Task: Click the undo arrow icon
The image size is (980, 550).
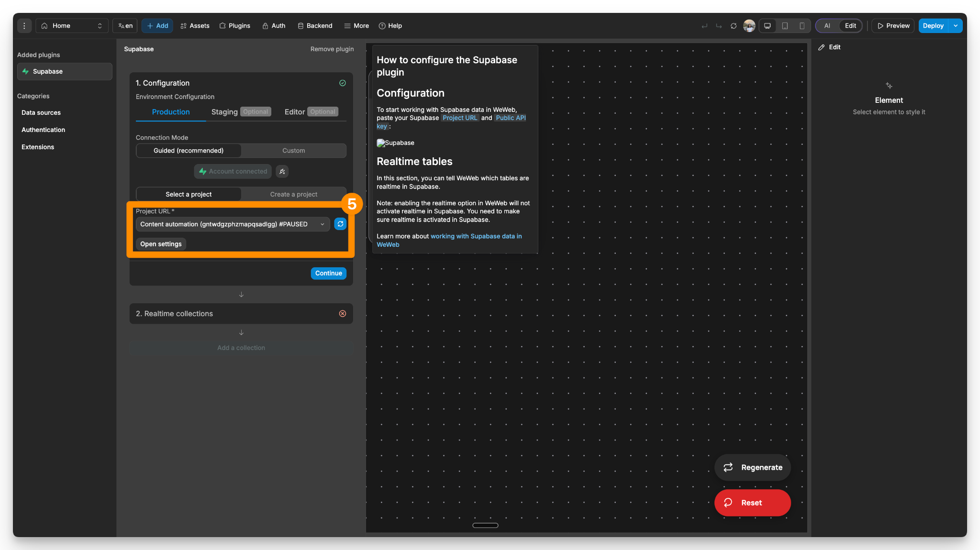Action: (x=704, y=26)
